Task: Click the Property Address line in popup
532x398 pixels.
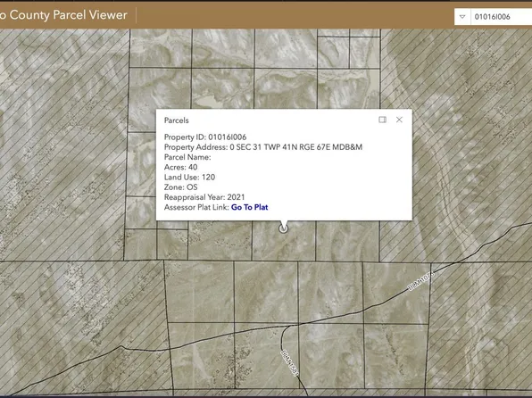Action: coord(263,147)
